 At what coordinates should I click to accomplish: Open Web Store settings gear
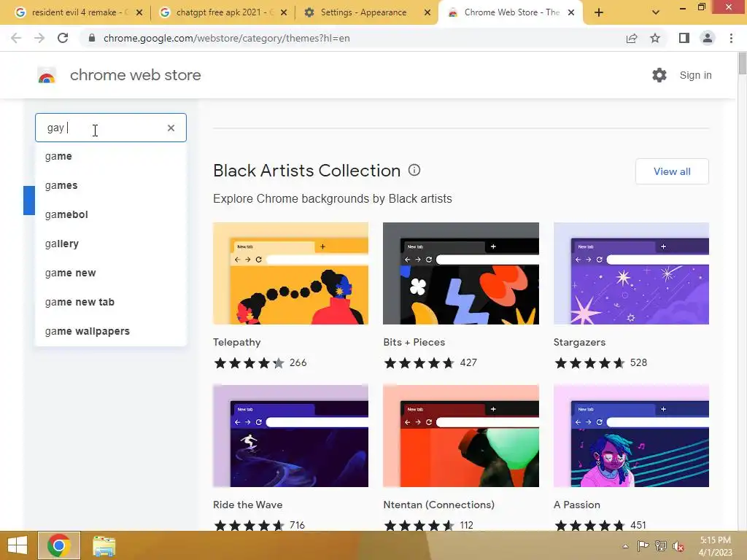click(659, 75)
